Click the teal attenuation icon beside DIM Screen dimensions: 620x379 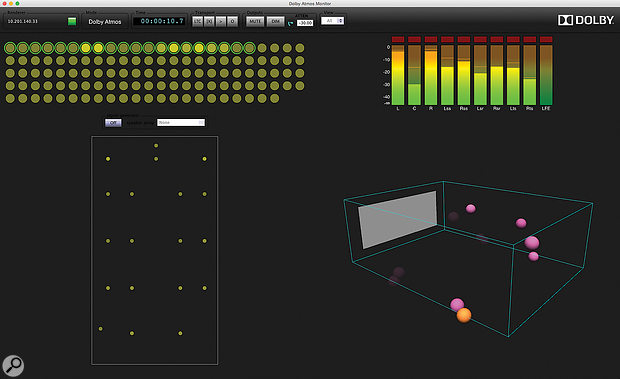(x=291, y=23)
